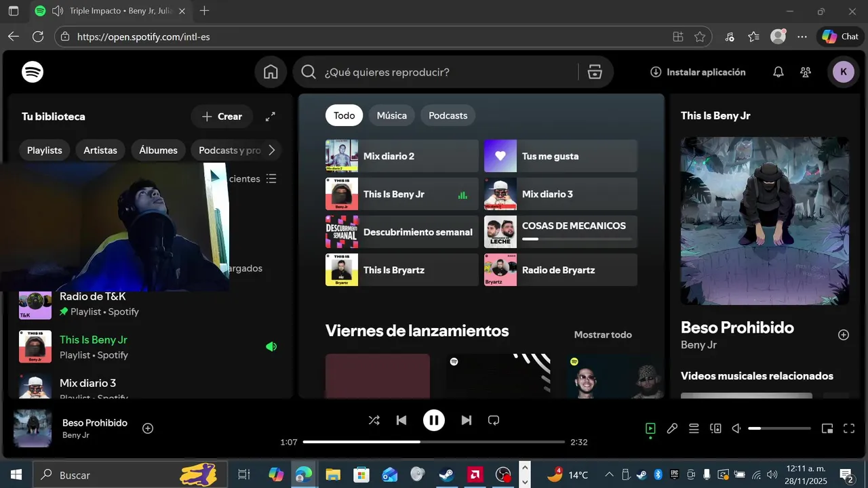Open Radio de T&K playlist in library
Screen dimensions: 868x488
151,304
